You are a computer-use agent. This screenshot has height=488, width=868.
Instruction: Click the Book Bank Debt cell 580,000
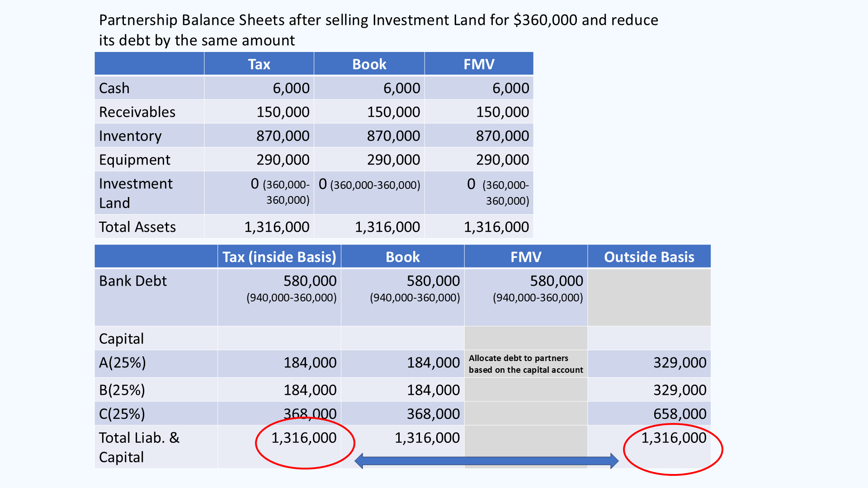(433, 281)
